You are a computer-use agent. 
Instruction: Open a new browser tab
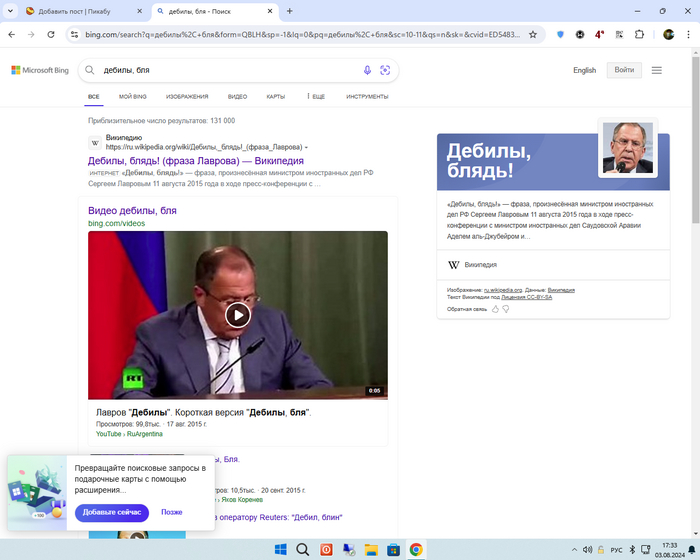tap(289, 11)
